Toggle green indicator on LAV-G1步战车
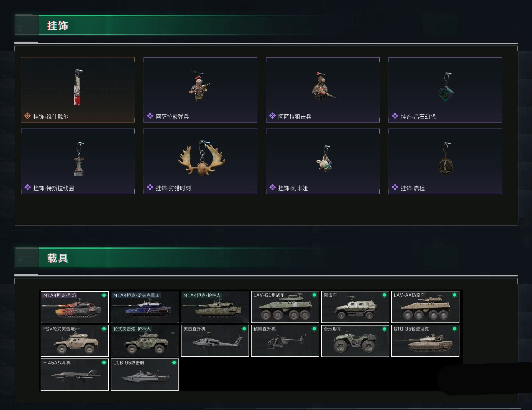The image size is (532, 410). click(314, 295)
